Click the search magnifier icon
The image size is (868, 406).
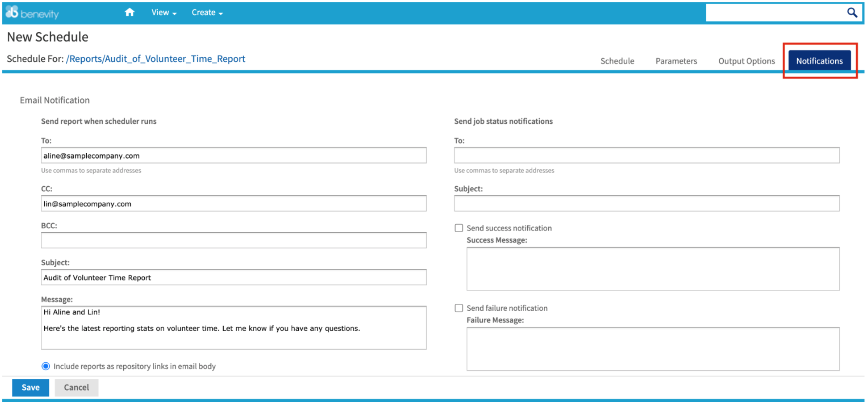pyautogui.click(x=852, y=13)
